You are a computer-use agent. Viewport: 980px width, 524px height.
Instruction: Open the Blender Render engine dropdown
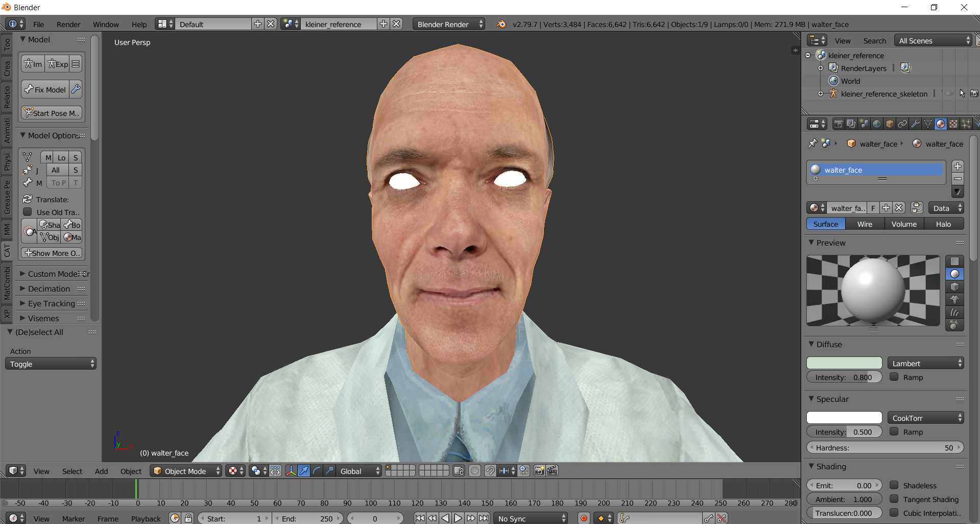coord(448,23)
